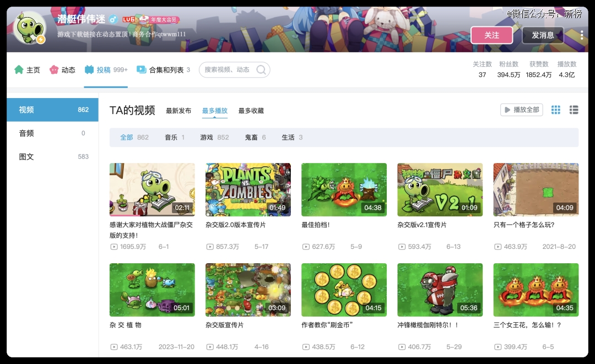
Task: Click the LV6 level badge
Action: pyautogui.click(x=128, y=19)
